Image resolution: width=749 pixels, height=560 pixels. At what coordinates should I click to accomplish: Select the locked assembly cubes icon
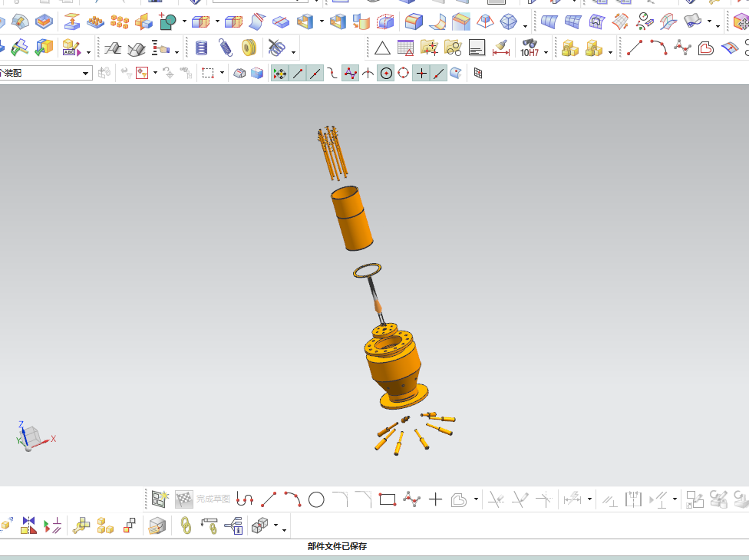(x=570, y=48)
